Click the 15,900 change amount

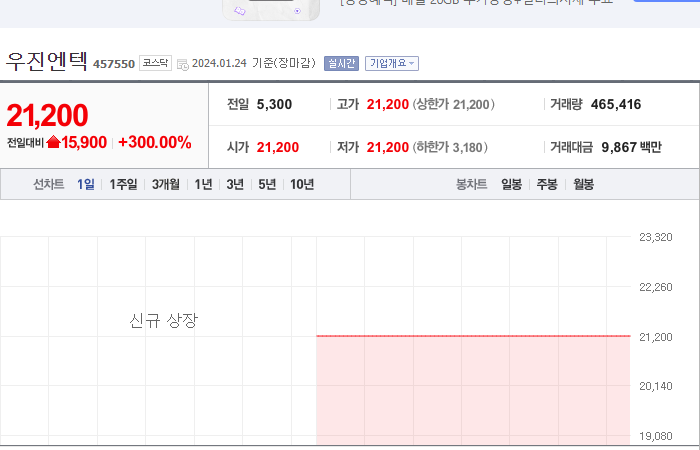tap(84, 142)
